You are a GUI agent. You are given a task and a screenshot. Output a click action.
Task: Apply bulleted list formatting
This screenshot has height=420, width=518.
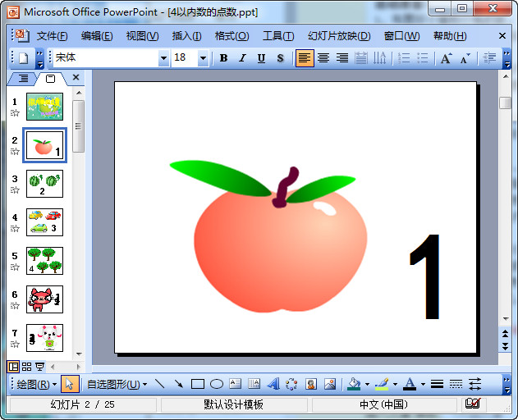(x=423, y=58)
